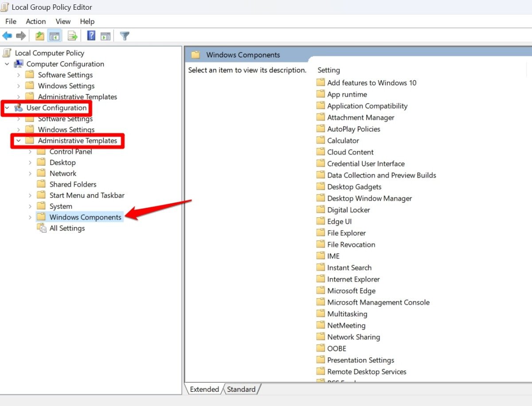Viewport: 532px width, 406px height.
Task: Select Windows Settings under Computer Configuration
Action: coord(66,86)
